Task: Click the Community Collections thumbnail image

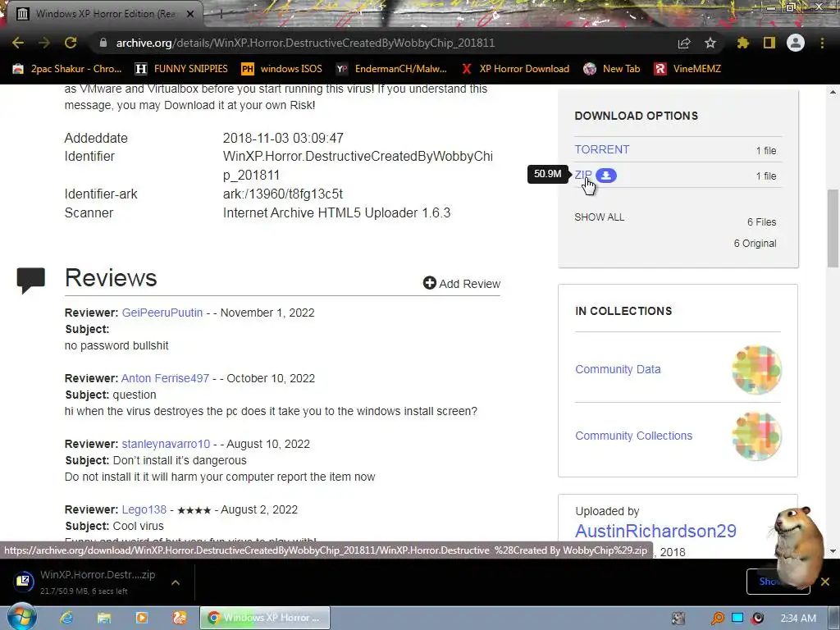Action: pos(756,436)
